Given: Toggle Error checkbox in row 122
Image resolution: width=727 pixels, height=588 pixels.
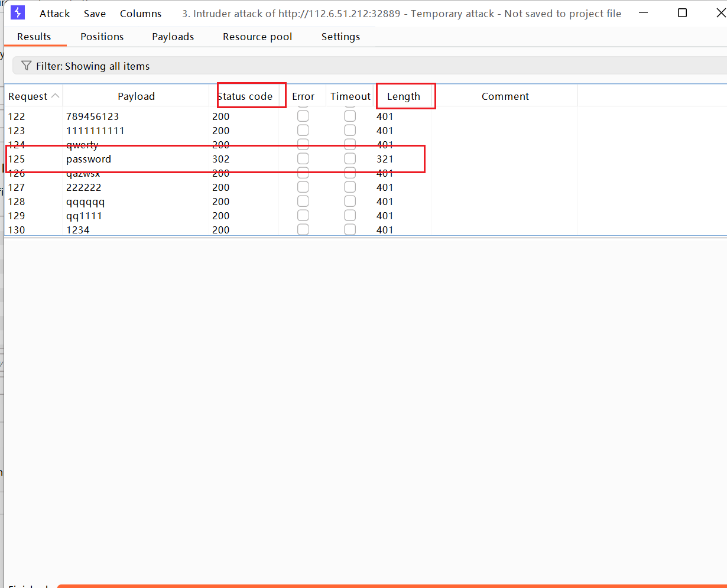Looking at the screenshot, I should pos(303,116).
